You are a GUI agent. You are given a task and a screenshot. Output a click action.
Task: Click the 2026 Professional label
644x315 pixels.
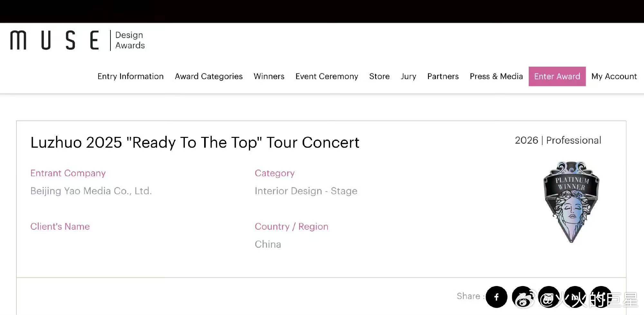[558, 140]
